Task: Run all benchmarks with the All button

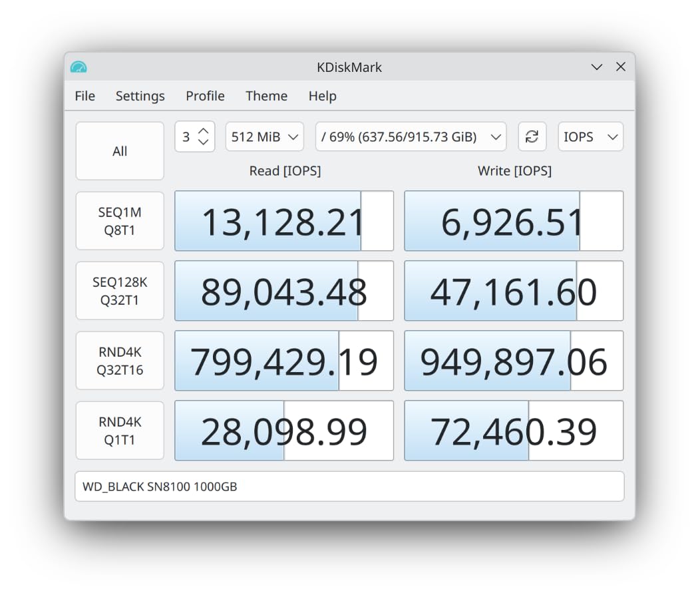Action: pyautogui.click(x=120, y=151)
